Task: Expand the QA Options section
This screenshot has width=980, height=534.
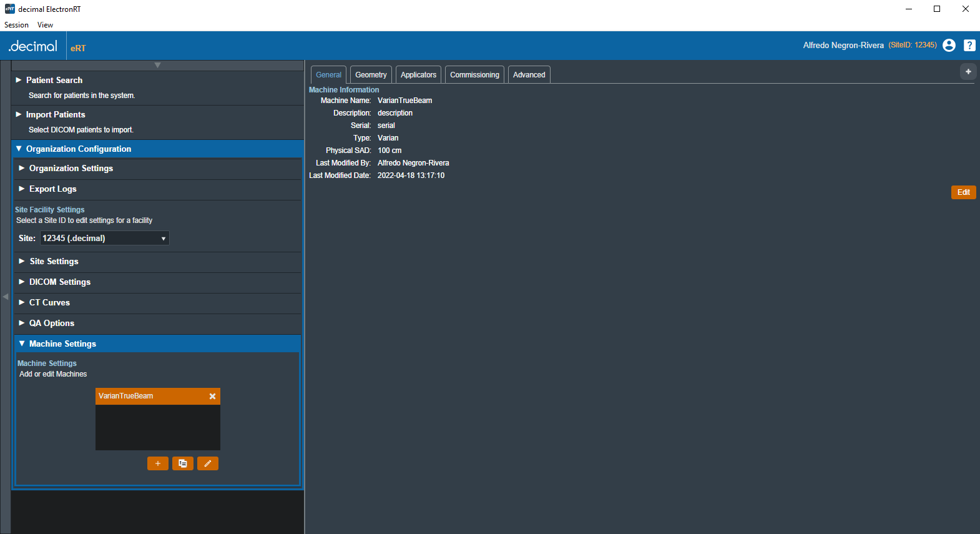Action: coord(51,324)
